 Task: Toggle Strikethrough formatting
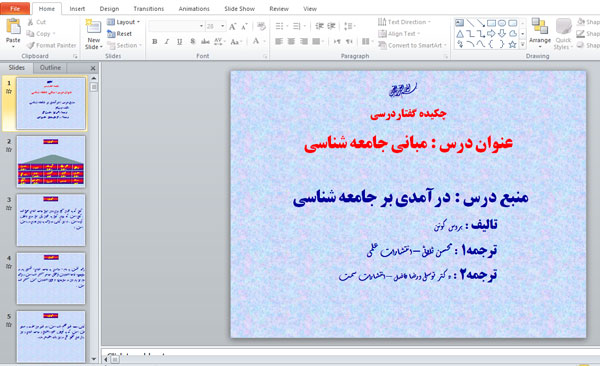pos(205,41)
